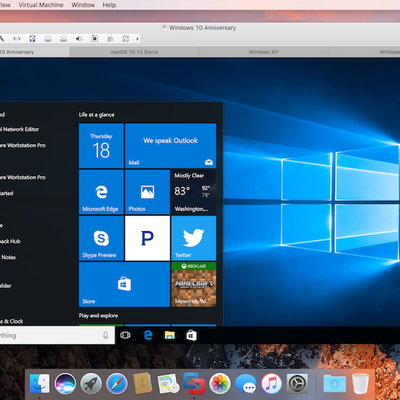Launch the Microsoft Edge tile
Viewport: 400px width, 400px height.
pyautogui.click(x=101, y=192)
